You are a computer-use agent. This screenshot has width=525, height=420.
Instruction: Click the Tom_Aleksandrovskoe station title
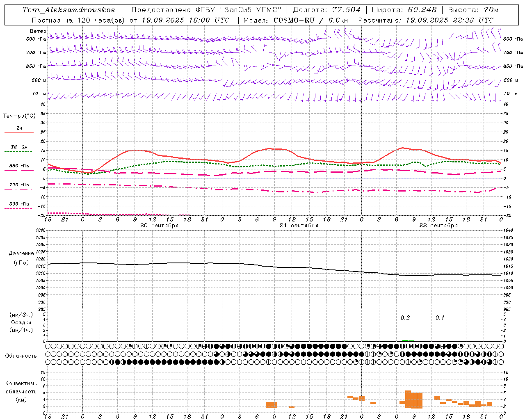coord(68,10)
